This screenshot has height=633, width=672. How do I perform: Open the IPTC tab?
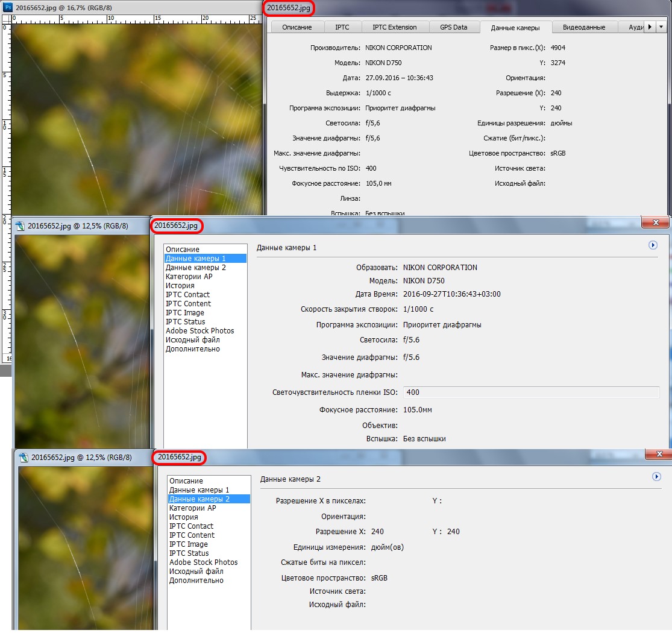342,27
